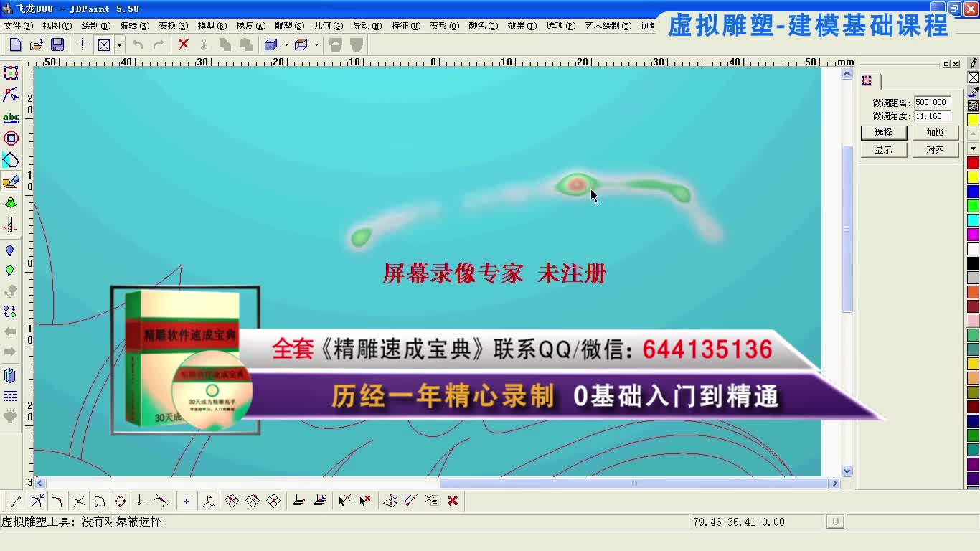The height and width of the screenshot is (551, 980).
Task: Click the Save icon in the toolbar
Action: click(x=57, y=44)
